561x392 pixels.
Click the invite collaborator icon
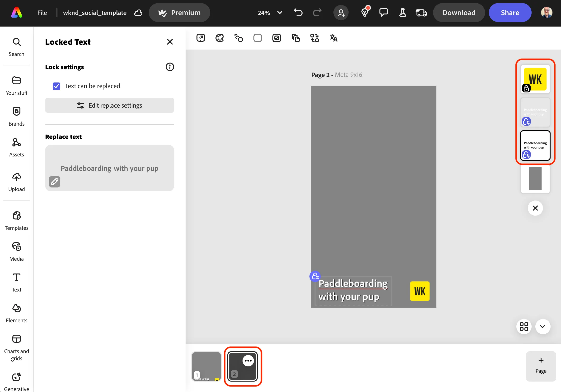[341, 13]
